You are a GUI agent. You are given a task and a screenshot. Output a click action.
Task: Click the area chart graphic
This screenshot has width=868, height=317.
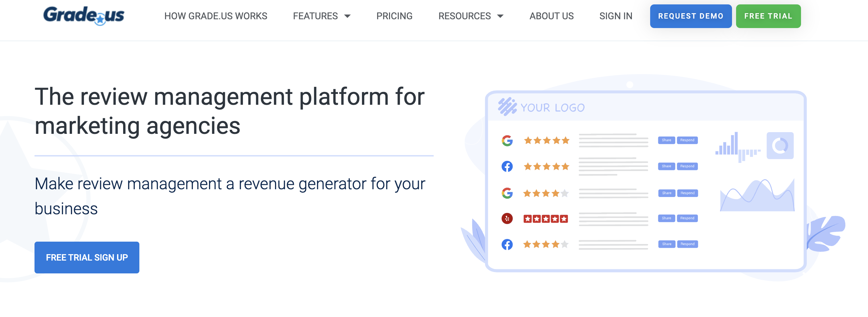point(757,195)
